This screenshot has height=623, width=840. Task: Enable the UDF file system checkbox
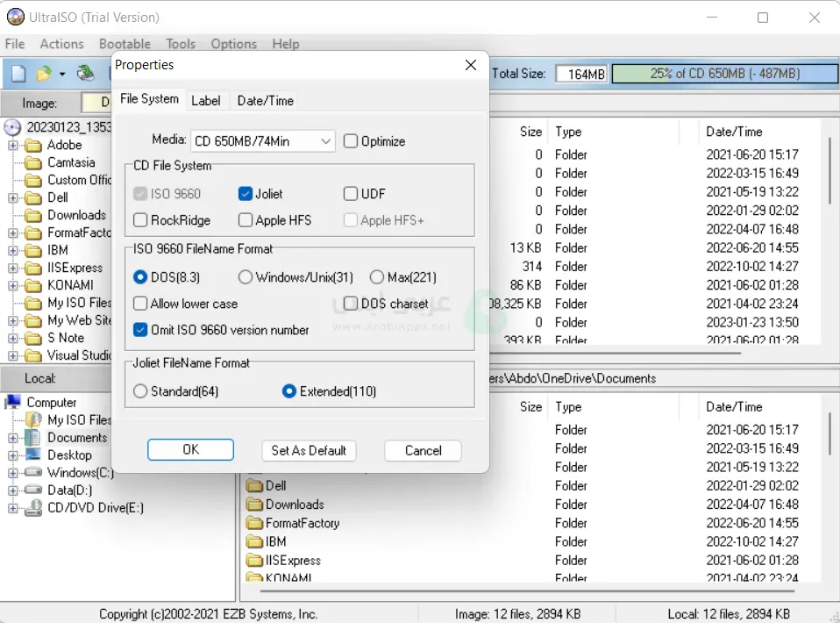[x=351, y=194]
